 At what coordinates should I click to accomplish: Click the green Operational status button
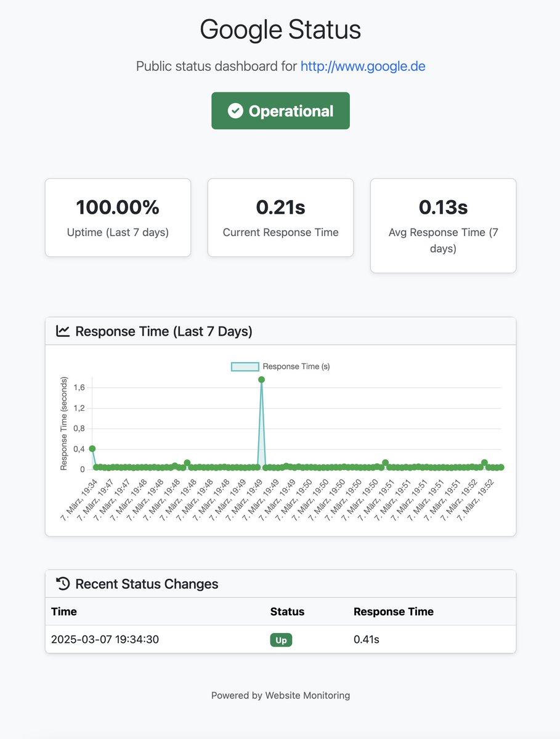(280, 111)
